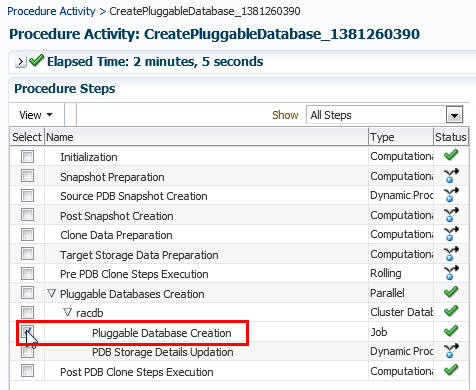Click the Type column header
This screenshot has height=390, width=476.
(401, 137)
